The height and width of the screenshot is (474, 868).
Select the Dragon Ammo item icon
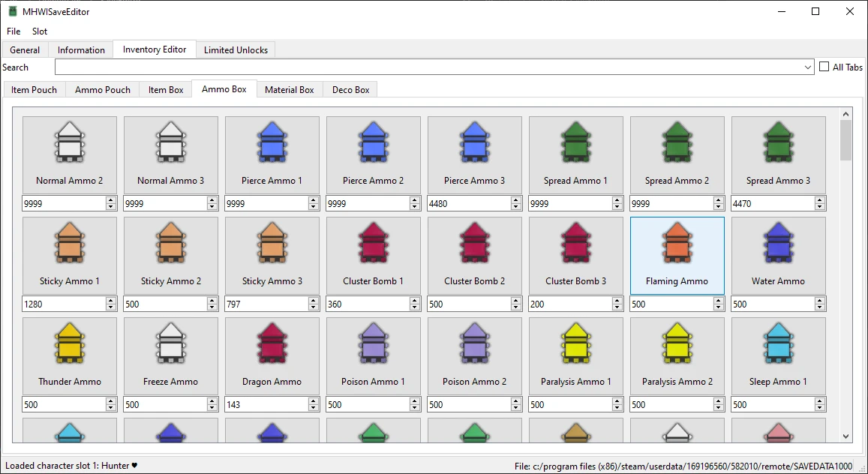coord(272,344)
